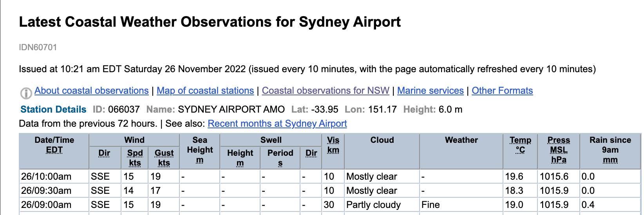Click the Gust kts column header
This screenshot has height=215, width=644.
click(164, 157)
